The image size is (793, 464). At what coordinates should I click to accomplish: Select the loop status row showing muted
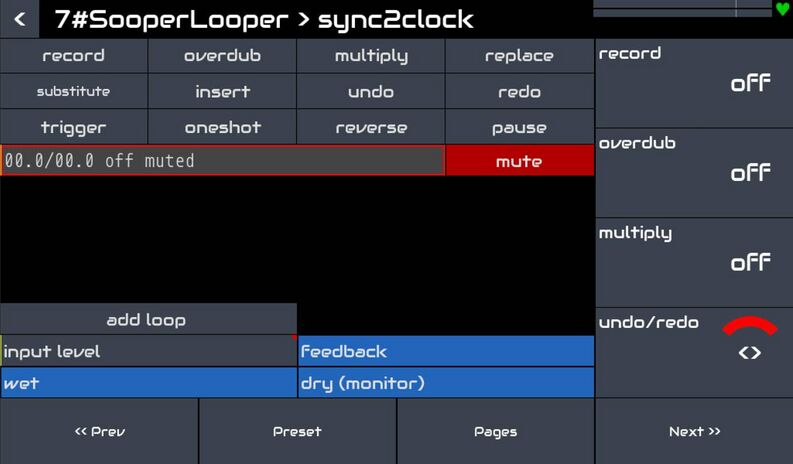(x=222, y=161)
